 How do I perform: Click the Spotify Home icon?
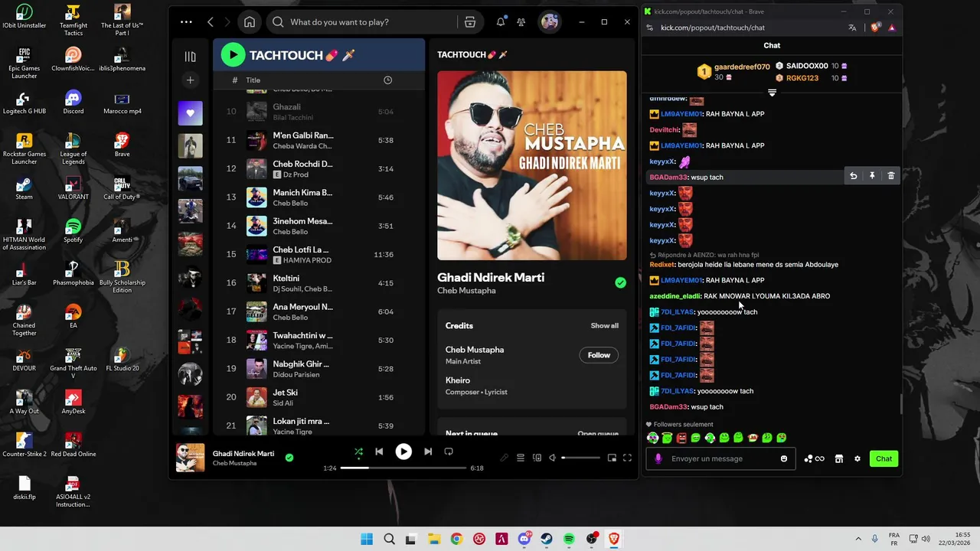point(250,22)
